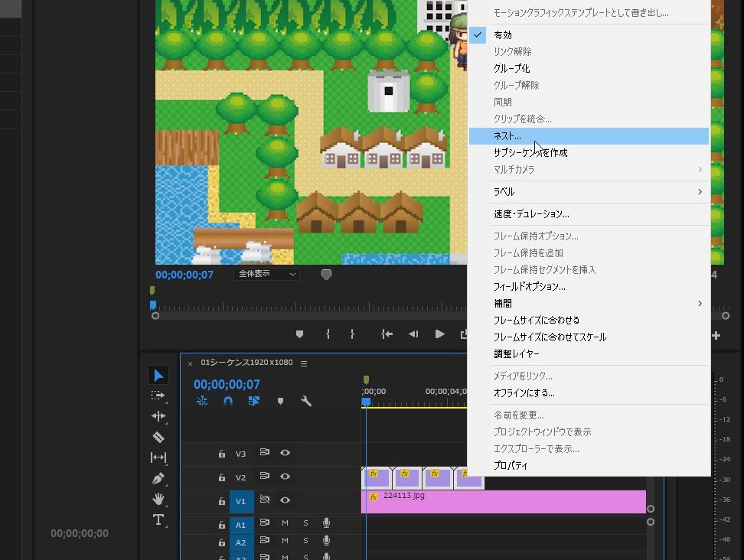Select the Ripple Edit tool
This screenshot has width=744, height=560.
158,416
